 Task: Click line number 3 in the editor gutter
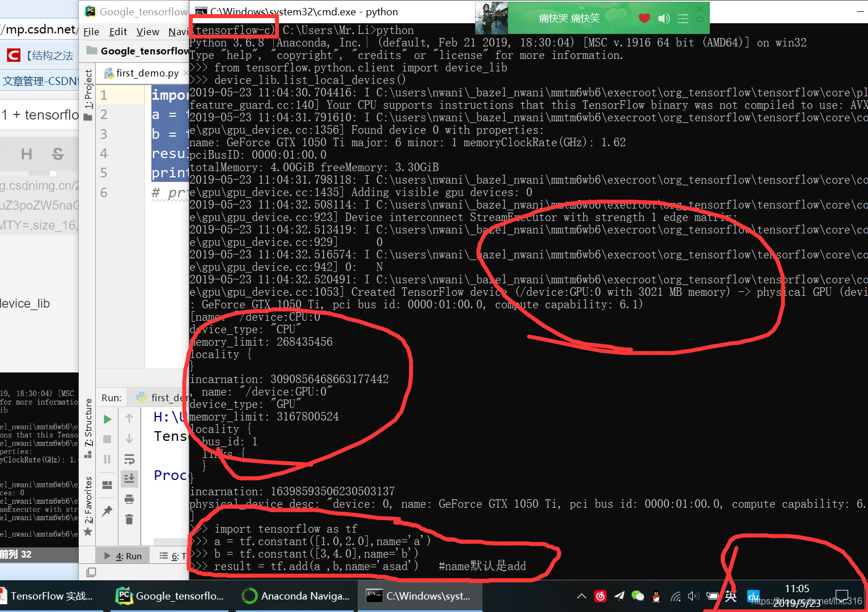(x=104, y=134)
